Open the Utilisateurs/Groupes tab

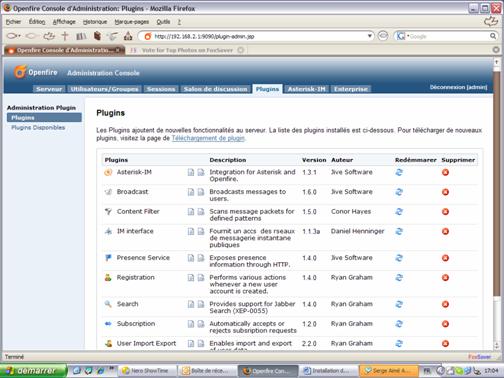coord(104,89)
